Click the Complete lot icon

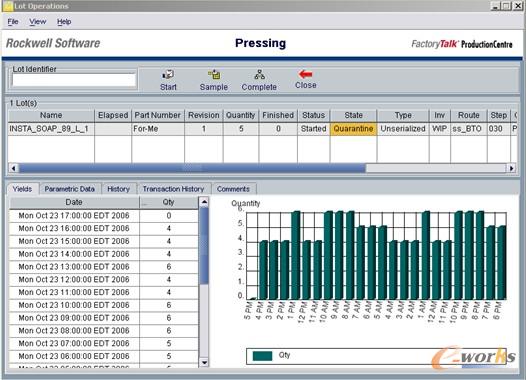pyautogui.click(x=259, y=74)
